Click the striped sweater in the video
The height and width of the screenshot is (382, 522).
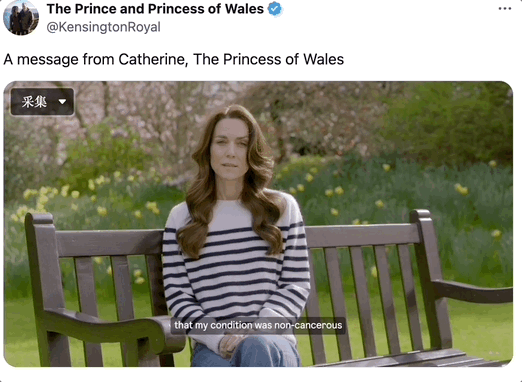click(236, 267)
